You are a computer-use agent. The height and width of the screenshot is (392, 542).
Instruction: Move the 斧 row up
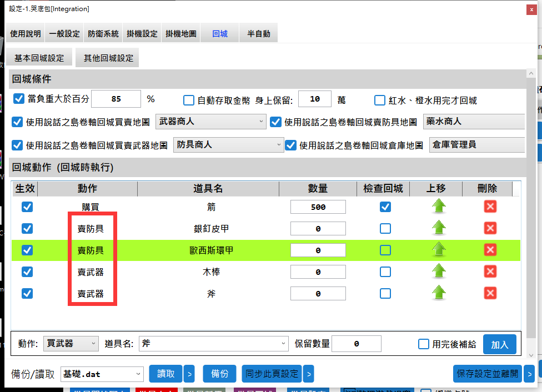(x=439, y=293)
